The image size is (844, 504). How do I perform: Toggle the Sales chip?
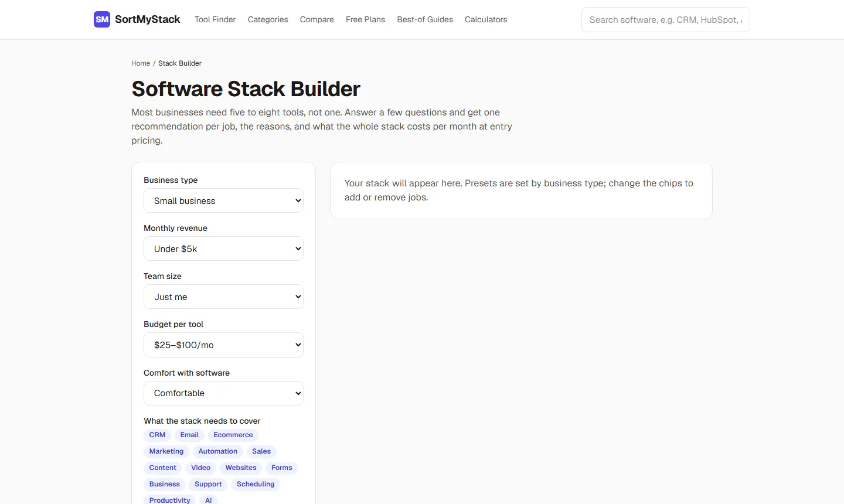tap(261, 451)
